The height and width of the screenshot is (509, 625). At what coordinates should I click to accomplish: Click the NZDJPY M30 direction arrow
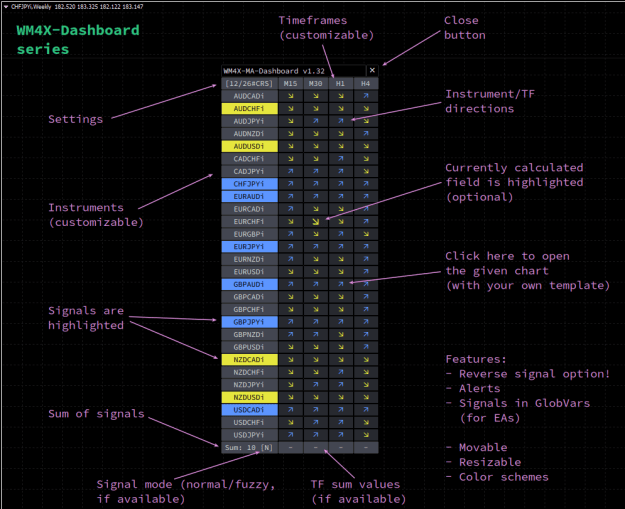tap(316, 385)
